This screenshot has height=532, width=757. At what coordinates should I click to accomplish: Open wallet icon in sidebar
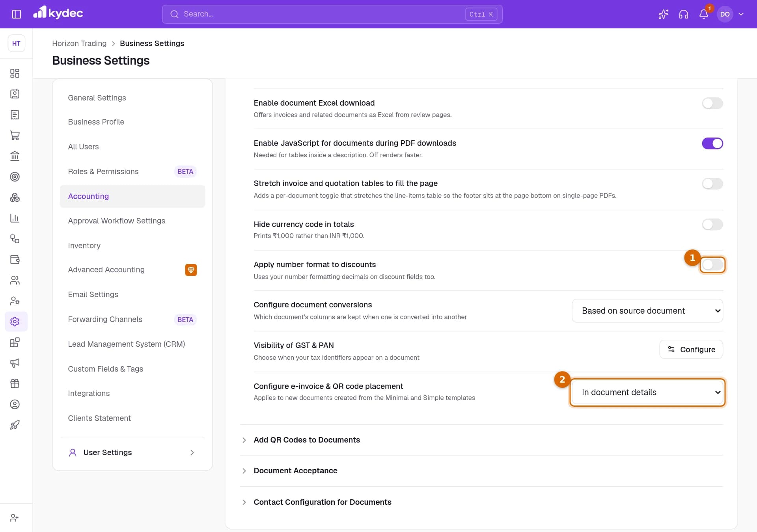click(15, 259)
